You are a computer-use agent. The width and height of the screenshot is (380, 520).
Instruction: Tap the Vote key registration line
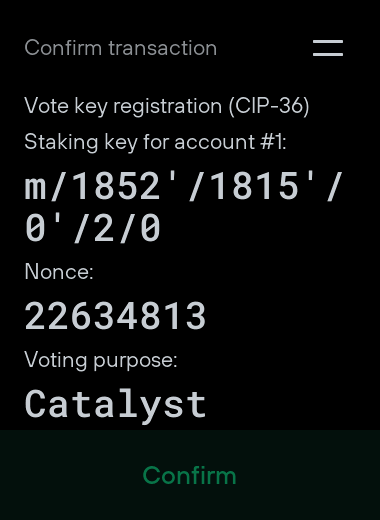pyautogui.click(x=167, y=107)
